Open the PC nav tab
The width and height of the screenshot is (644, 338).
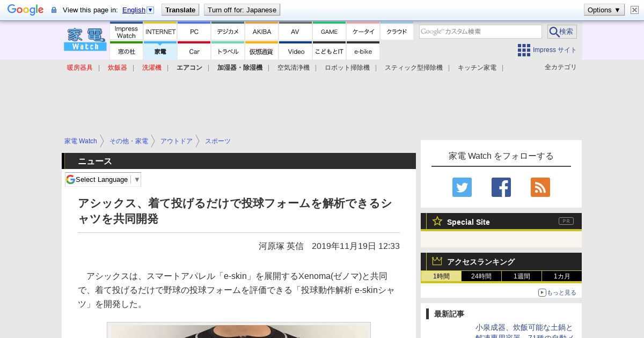click(194, 32)
